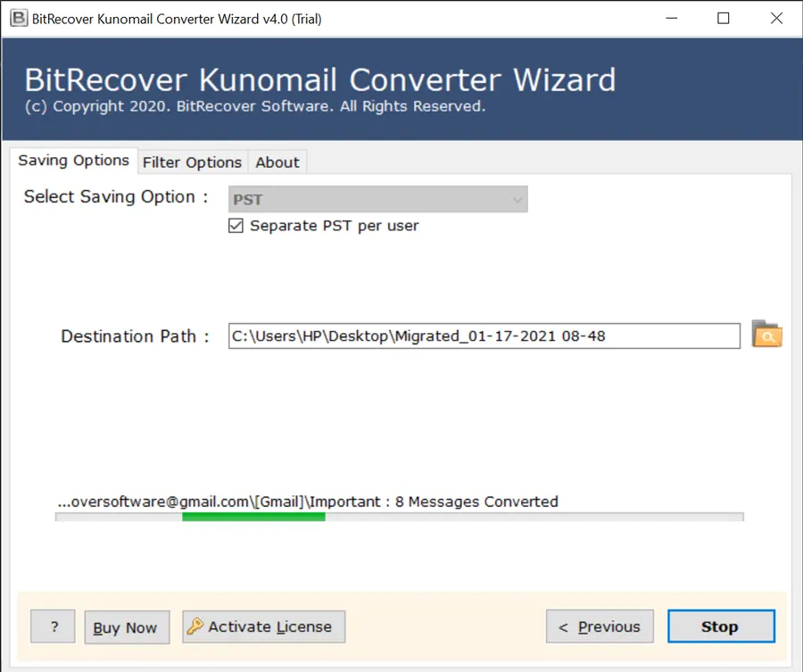Close the Kunomail Converter window
This screenshot has height=672, width=803.
[776, 19]
